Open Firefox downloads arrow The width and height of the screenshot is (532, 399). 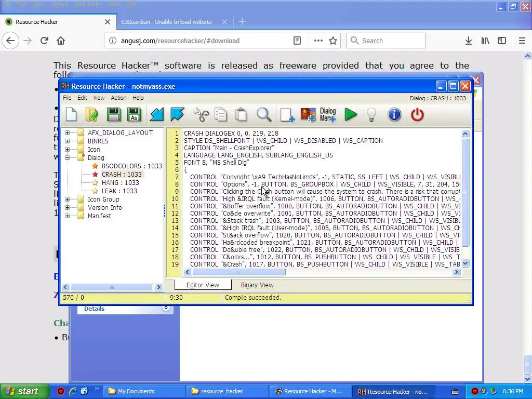pos(469,41)
